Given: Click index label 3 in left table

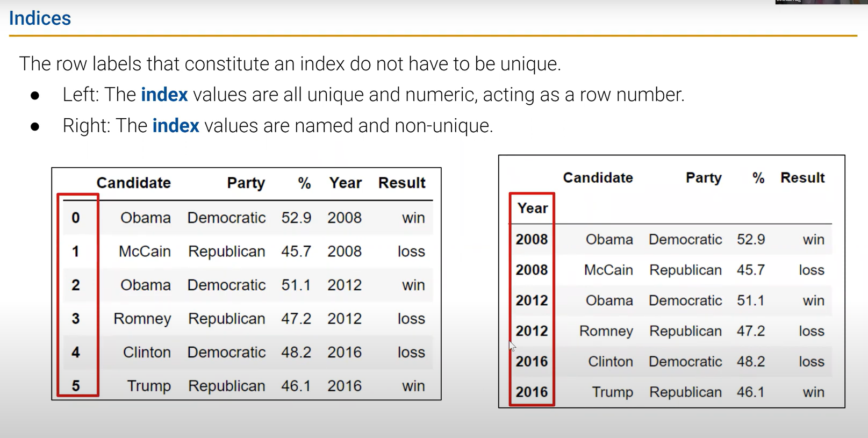Looking at the screenshot, I should 76,319.
